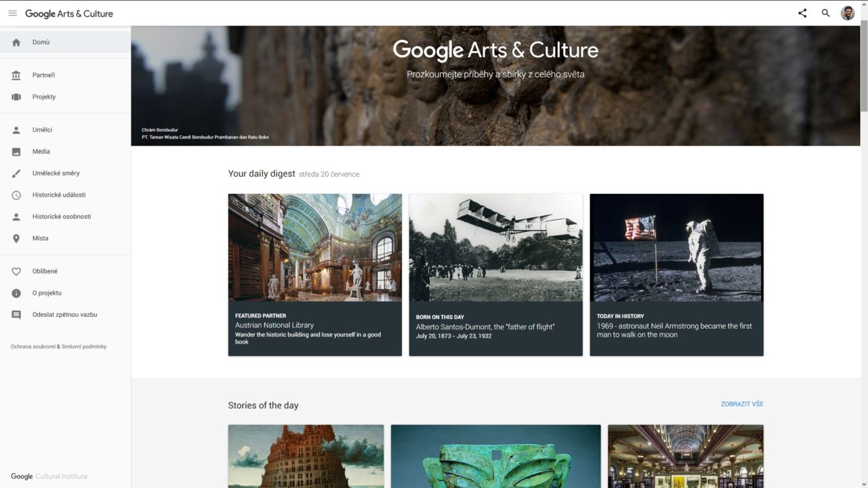Select Média menu entry
The image size is (868, 488).
(x=65, y=152)
